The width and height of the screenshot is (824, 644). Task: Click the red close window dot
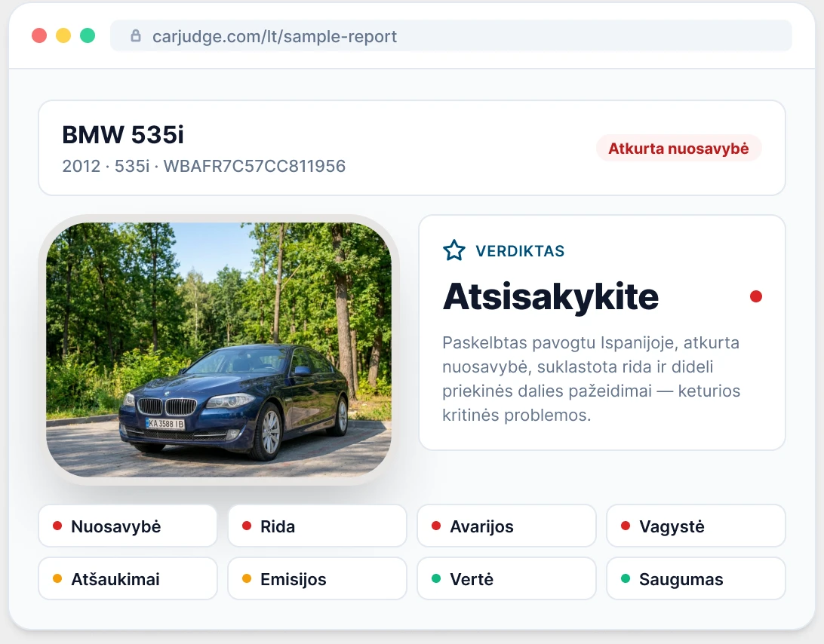pyautogui.click(x=39, y=35)
